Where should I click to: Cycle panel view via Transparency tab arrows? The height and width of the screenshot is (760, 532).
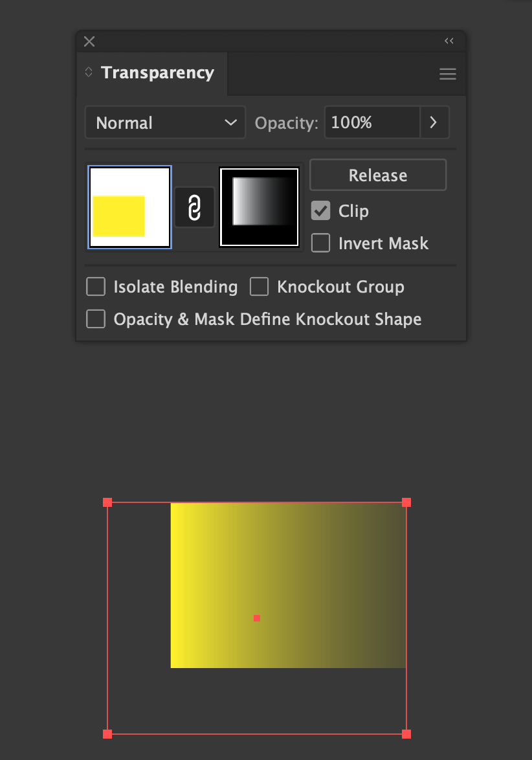coord(89,73)
